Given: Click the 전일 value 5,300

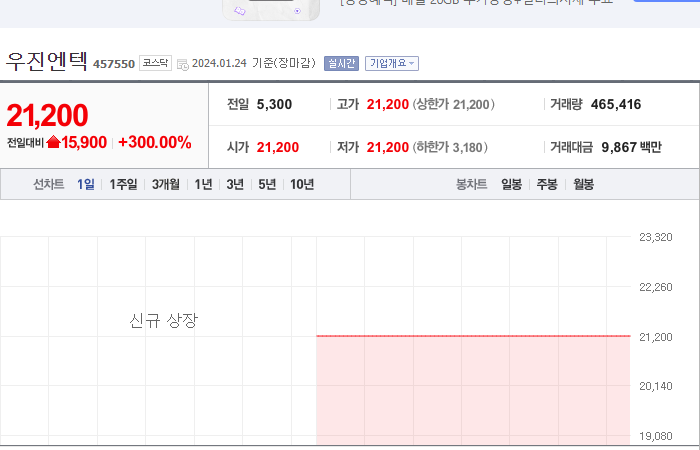Looking at the screenshot, I should [274, 104].
